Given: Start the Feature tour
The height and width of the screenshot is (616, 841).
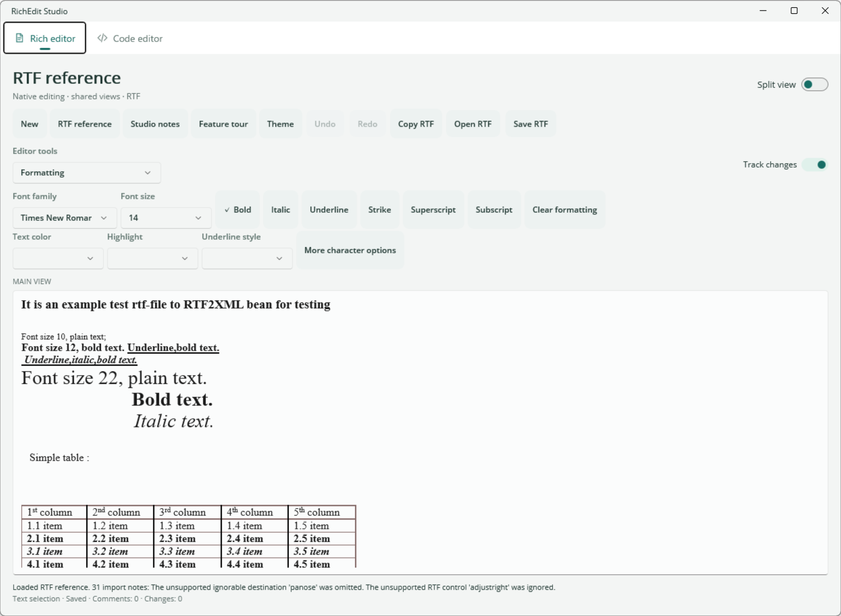Looking at the screenshot, I should click(223, 124).
